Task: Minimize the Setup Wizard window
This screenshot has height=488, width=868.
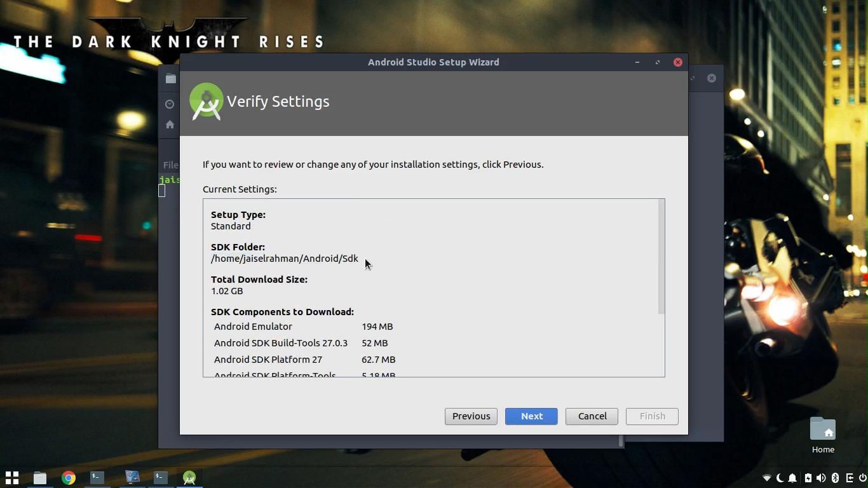Action: (x=637, y=62)
